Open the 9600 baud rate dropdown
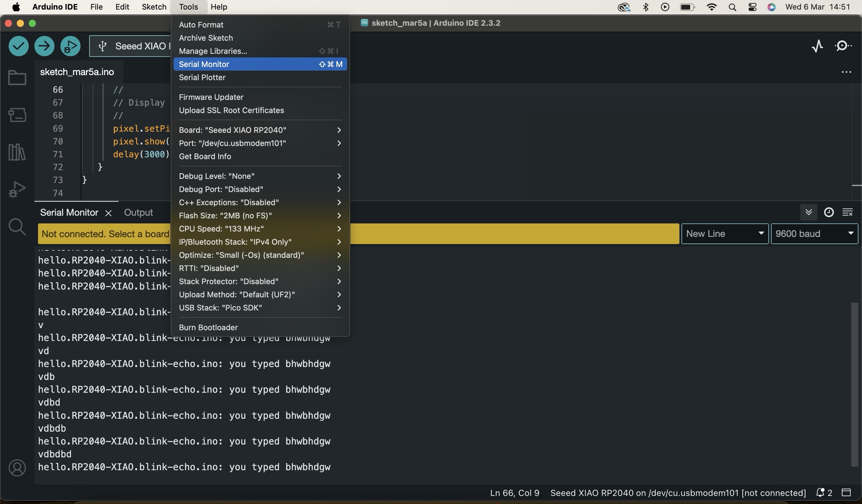Image resolution: width=862 pixels, height=504 pixels. click(814, 234)
